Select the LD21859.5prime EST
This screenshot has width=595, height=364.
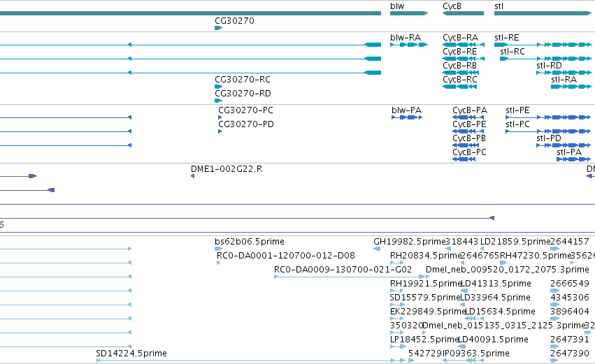pyautogui.click(x=482, y=249)
